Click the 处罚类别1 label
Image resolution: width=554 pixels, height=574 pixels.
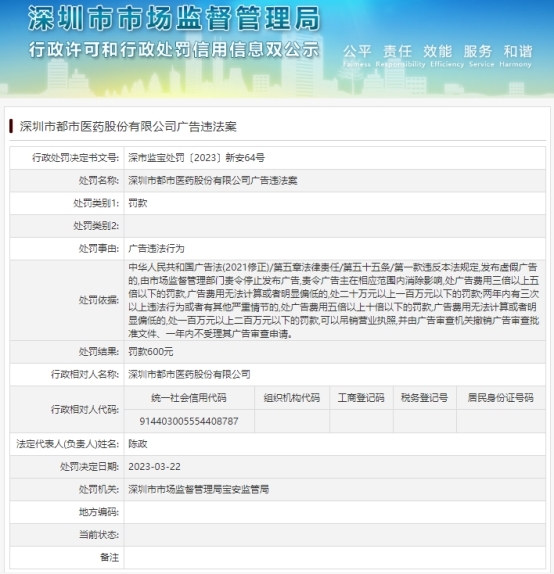click(96, 203)
